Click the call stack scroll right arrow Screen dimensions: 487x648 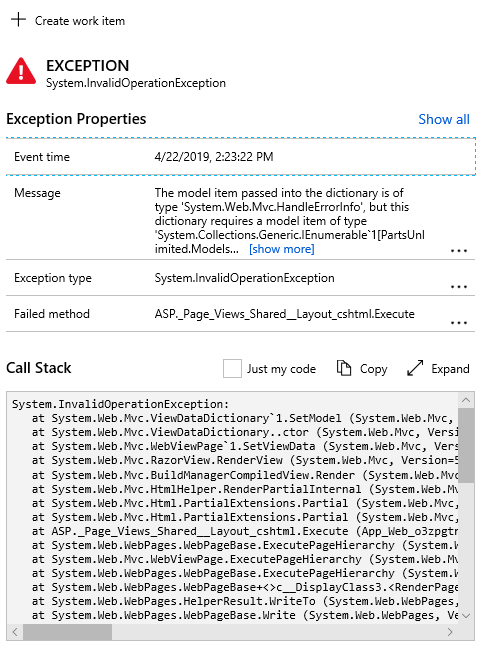click(x=450, y=632)
